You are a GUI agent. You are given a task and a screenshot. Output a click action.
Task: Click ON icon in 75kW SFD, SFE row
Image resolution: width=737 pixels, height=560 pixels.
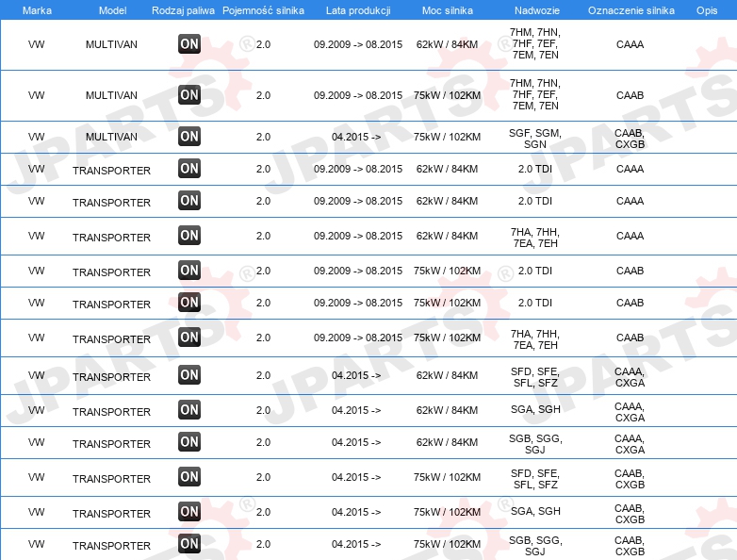pyautogui.click(x=189, y=477)
